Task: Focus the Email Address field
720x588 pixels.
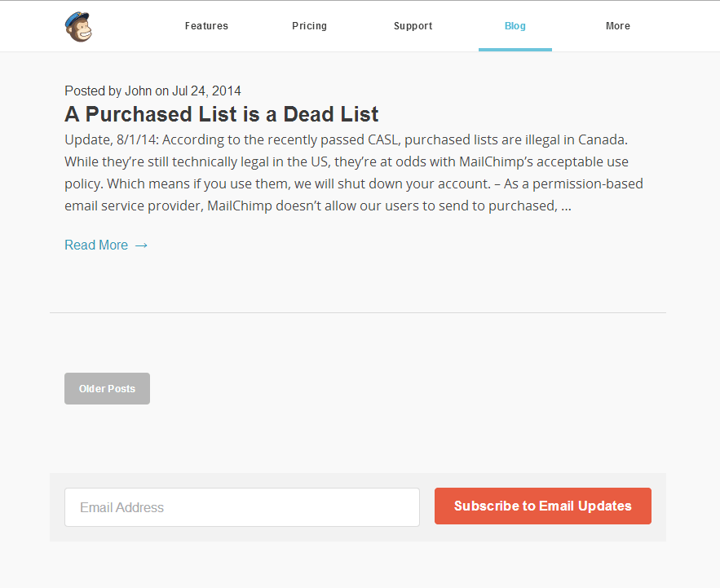Action: point(241,507)
